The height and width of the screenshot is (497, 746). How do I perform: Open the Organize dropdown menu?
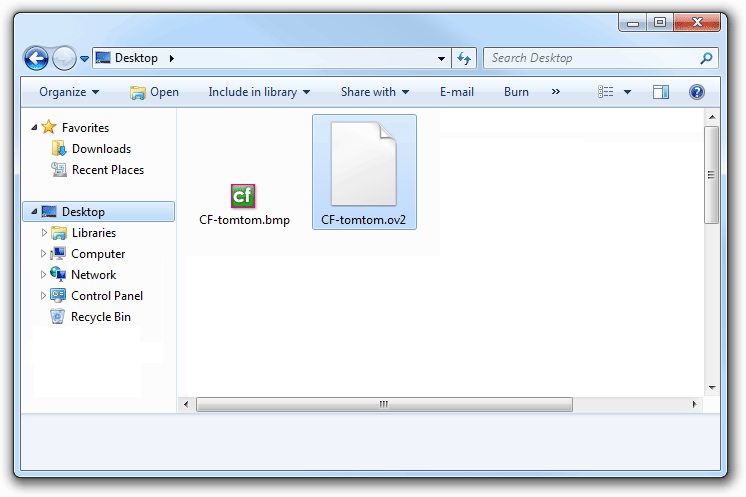(69, 92)
